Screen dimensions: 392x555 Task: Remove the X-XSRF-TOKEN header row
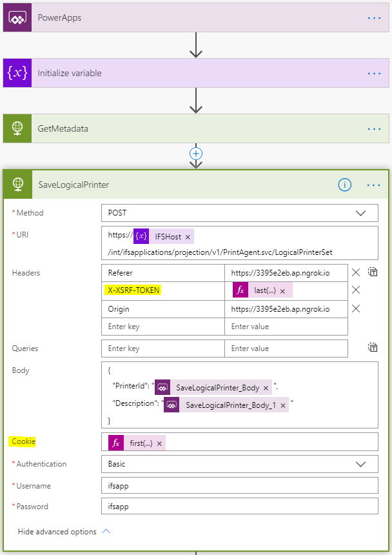coord(356,290)
